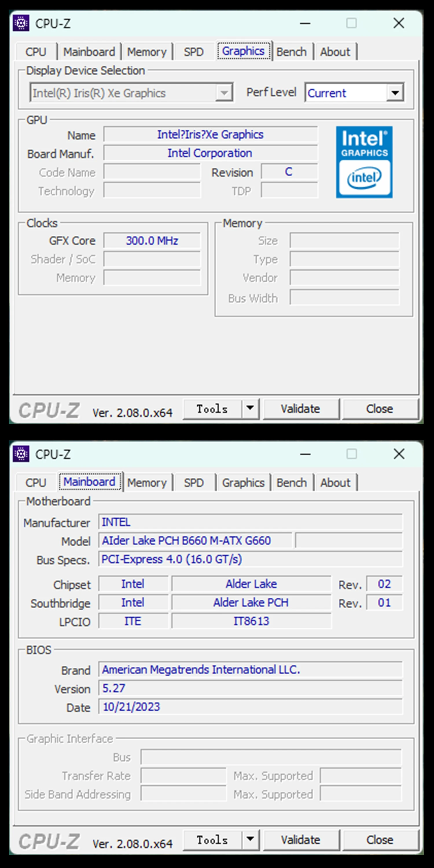Open the Perf Level dropdown
The width and height of the screenshot is (434, 868).
395,93
